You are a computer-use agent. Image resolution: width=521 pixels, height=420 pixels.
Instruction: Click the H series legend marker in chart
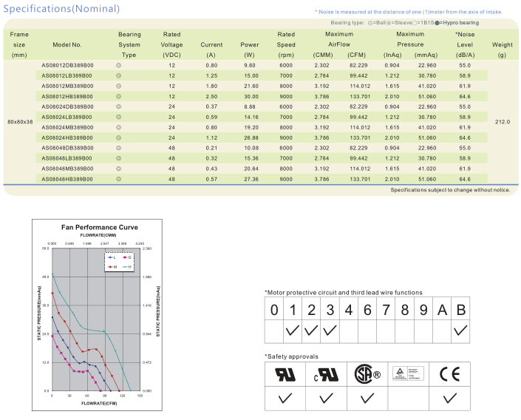(125, 267)
